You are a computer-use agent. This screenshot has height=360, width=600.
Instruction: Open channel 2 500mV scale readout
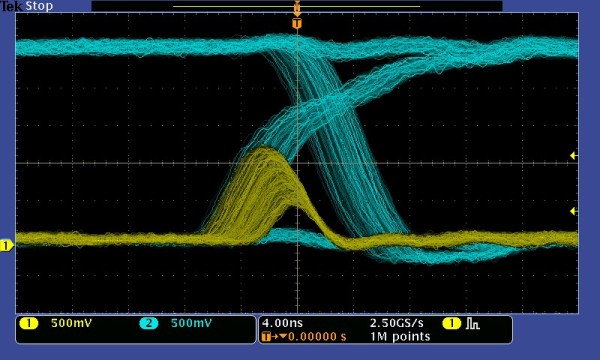(191, 324)
